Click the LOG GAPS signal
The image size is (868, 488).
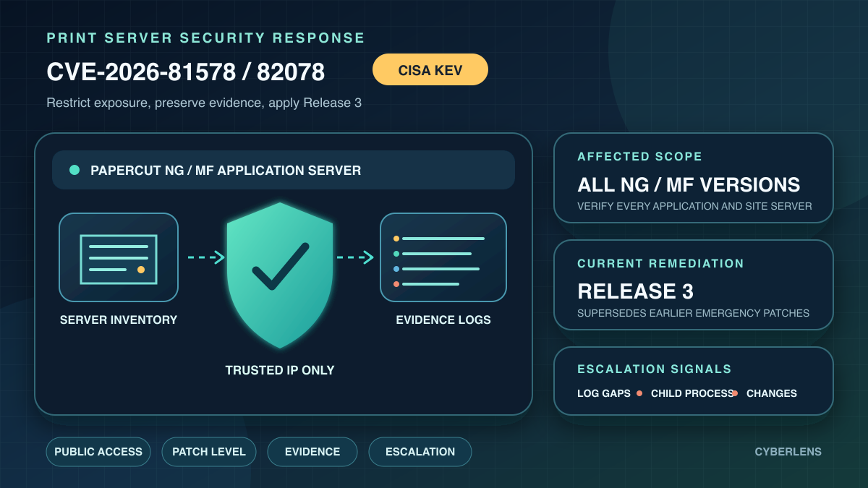pos(604,393)
